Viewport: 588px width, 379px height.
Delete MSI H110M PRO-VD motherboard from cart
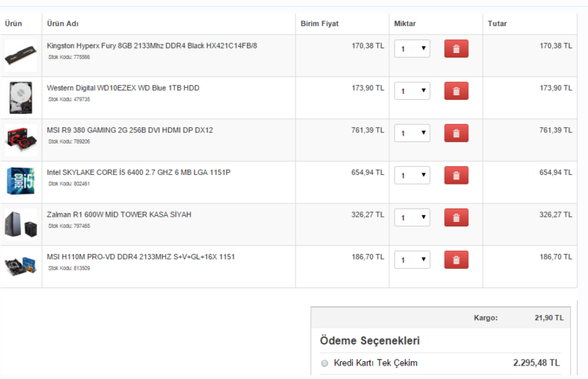pos(456,260)
